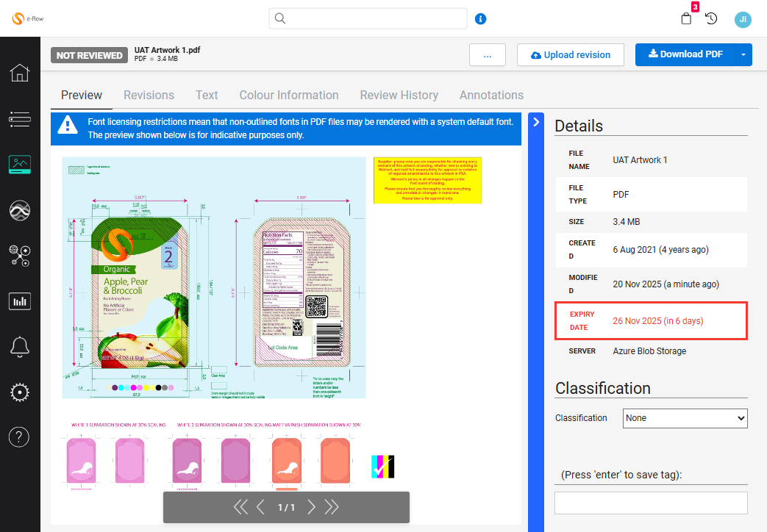
Task: Open the Home icon in sidebar
Action: point(20,73)
